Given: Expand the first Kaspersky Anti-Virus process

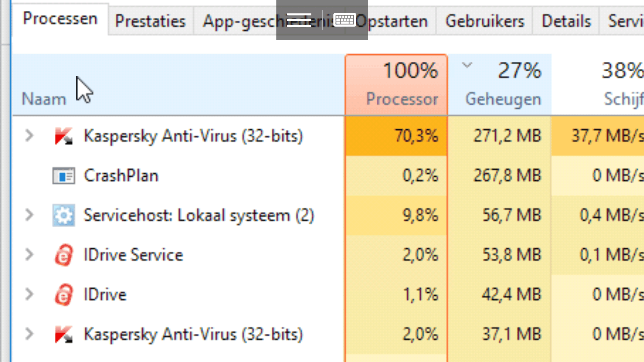Looking at the screenshot, I should pyautogui.click(x=30, y=136).
